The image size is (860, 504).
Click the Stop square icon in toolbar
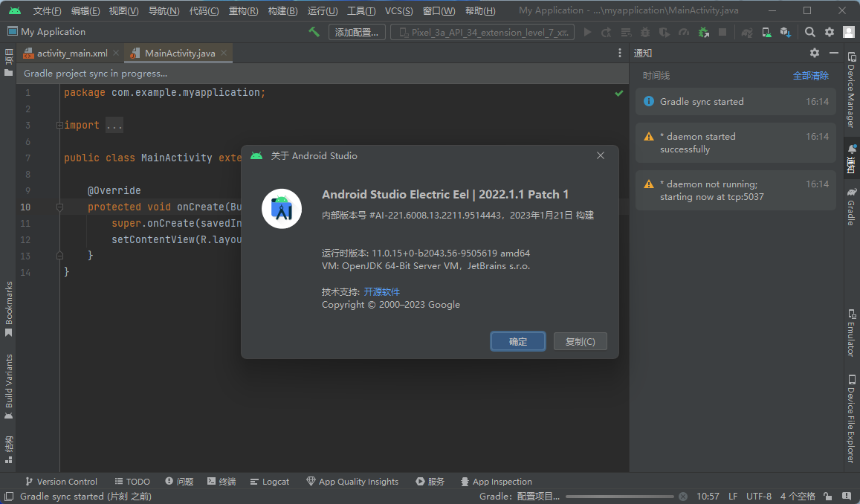[723, 33]
